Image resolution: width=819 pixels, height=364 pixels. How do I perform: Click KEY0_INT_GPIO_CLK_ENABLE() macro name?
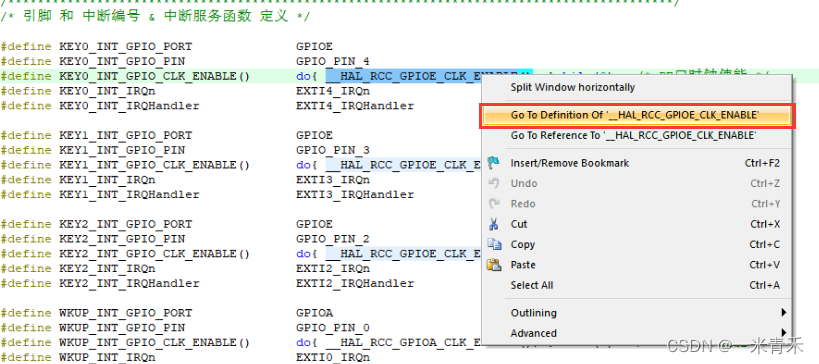155,76
